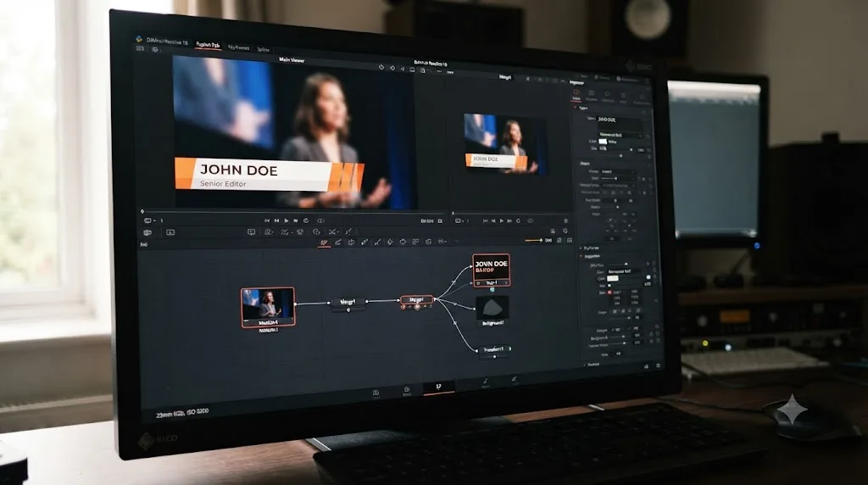
Task: Select the JOHN DOE text node
Action: [x=491, y=270]
